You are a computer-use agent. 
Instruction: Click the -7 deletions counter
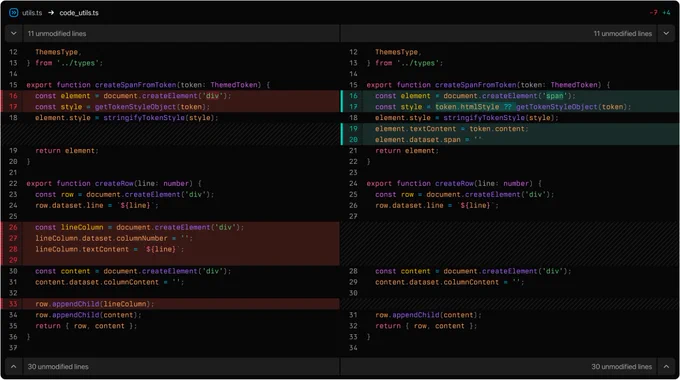point(654,13)
